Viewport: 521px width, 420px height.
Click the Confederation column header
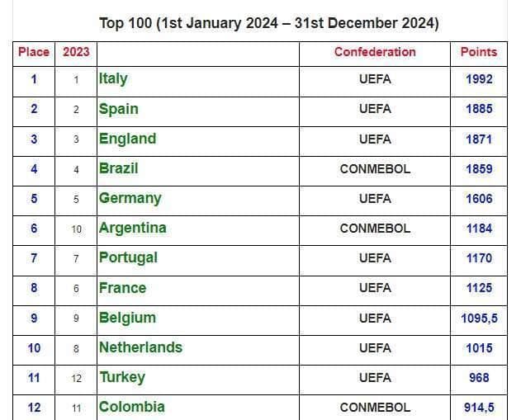tap(375, 52)
